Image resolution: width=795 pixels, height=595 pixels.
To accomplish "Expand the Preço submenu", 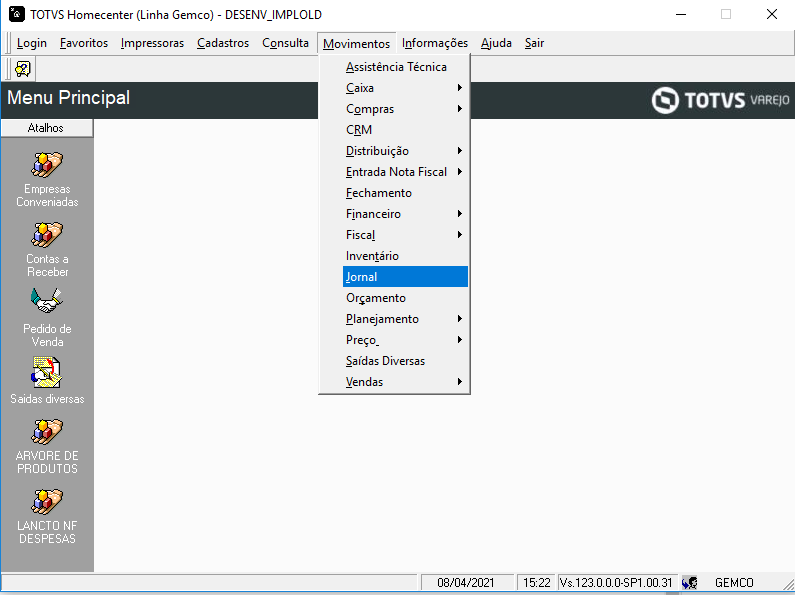I will [405, 340].
